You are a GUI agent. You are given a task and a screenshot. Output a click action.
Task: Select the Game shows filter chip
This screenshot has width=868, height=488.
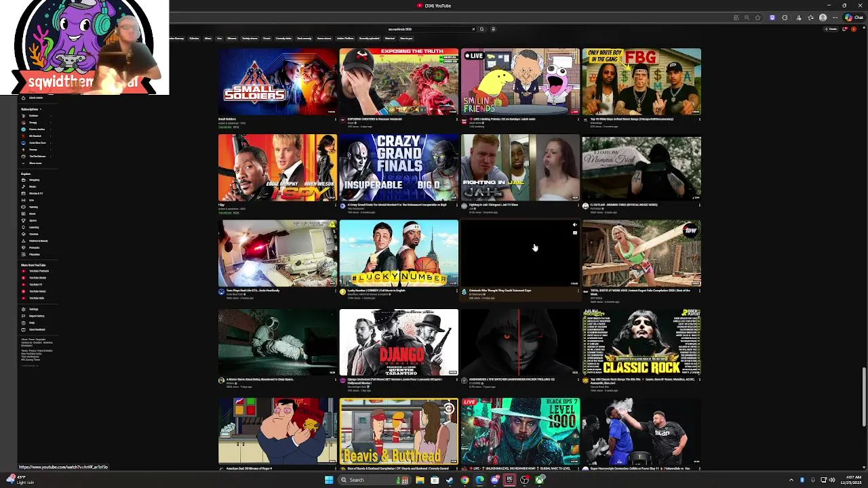(x=323, y=38)
